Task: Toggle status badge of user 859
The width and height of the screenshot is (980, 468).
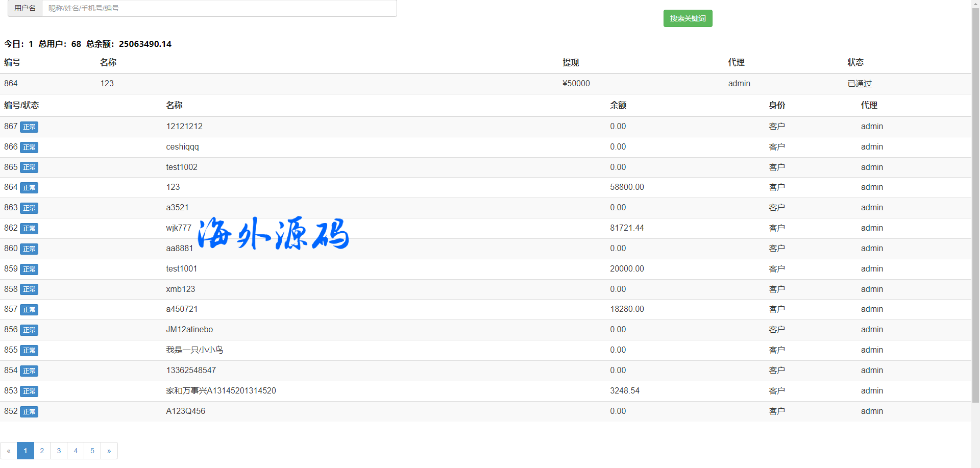Action: pos(29,269)
